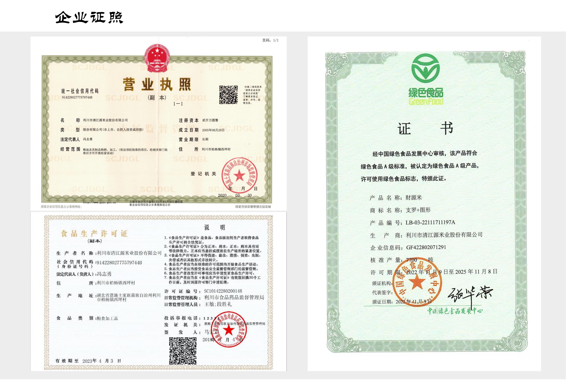Click the Green Food circular logo

[426, 68]
